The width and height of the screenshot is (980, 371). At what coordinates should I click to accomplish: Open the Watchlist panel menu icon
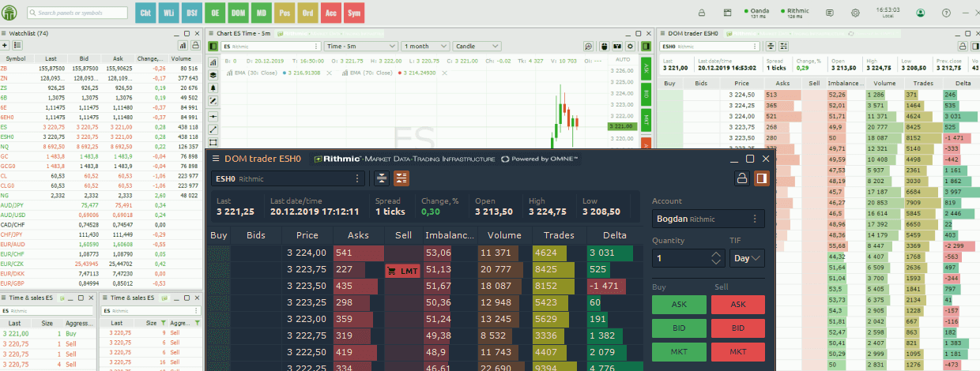(x=4, y=34)
